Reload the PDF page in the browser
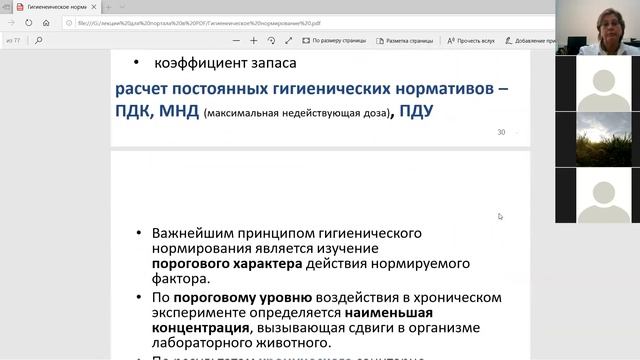 (x=28, y=23)
